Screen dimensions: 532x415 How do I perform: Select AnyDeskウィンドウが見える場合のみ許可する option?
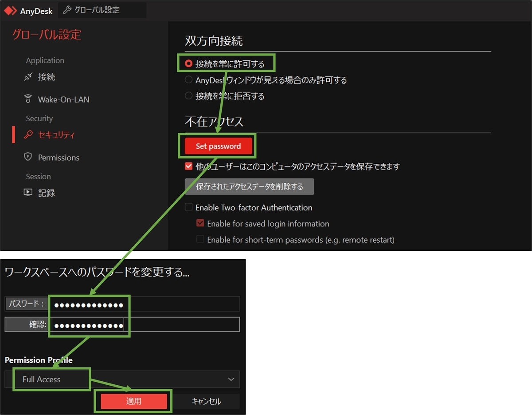pos(188,80)
